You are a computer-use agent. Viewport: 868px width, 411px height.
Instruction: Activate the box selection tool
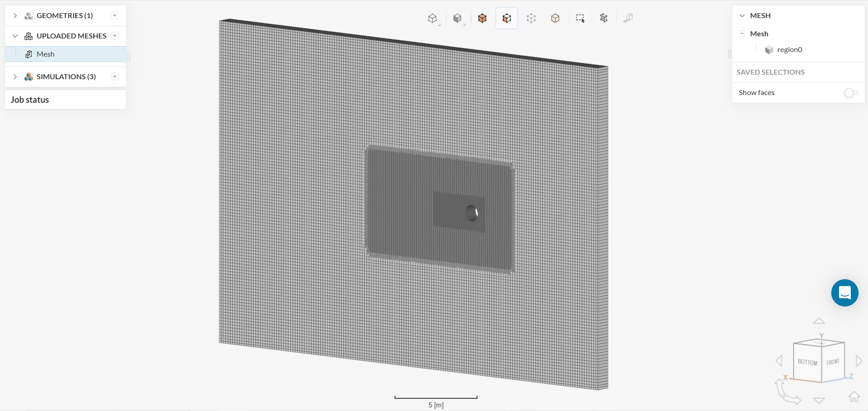[580, 18]
